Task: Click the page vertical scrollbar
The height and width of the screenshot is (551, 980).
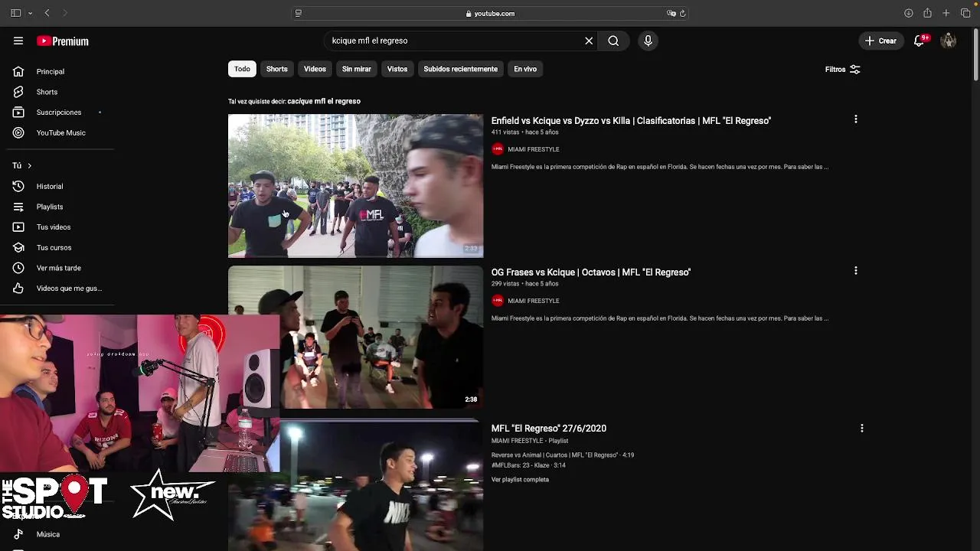Action: click(975, 54)
